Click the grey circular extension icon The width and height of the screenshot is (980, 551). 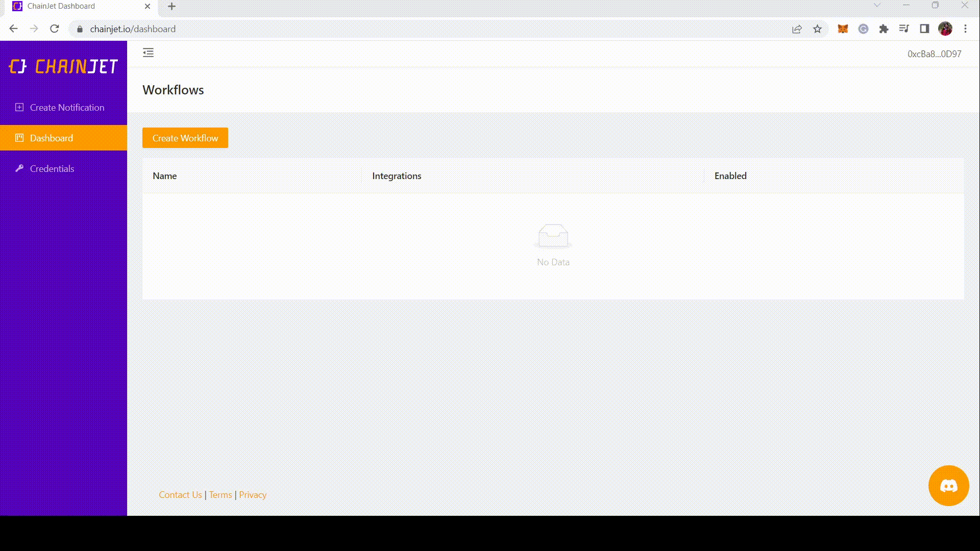click(863, 29)
